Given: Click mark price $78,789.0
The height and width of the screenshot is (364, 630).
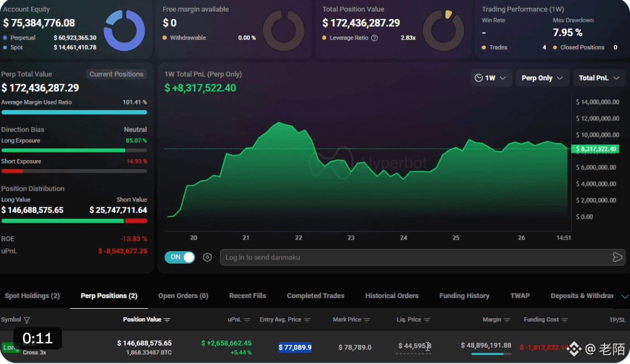Looking at the screenshot, I should click(x=355, y=347).
